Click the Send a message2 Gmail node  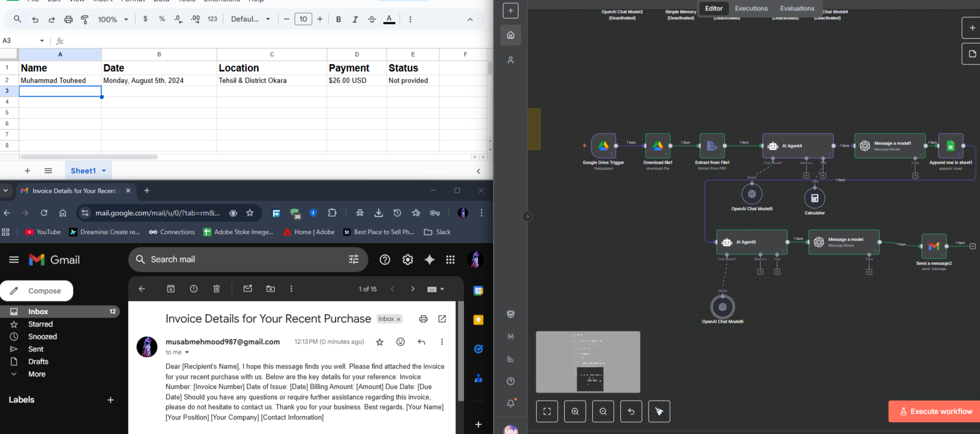click(x=934, y=246)
